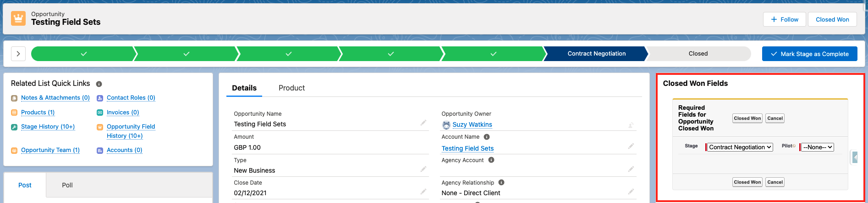Open Opportunity Team (1) link
Image resolution: width=868 pixels, height=203 pixels.
point(50,150)
